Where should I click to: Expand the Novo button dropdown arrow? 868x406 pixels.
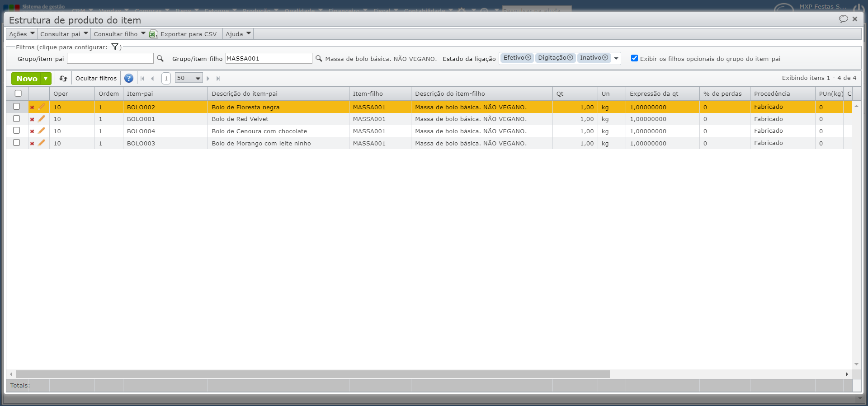(x=46, y=79)
